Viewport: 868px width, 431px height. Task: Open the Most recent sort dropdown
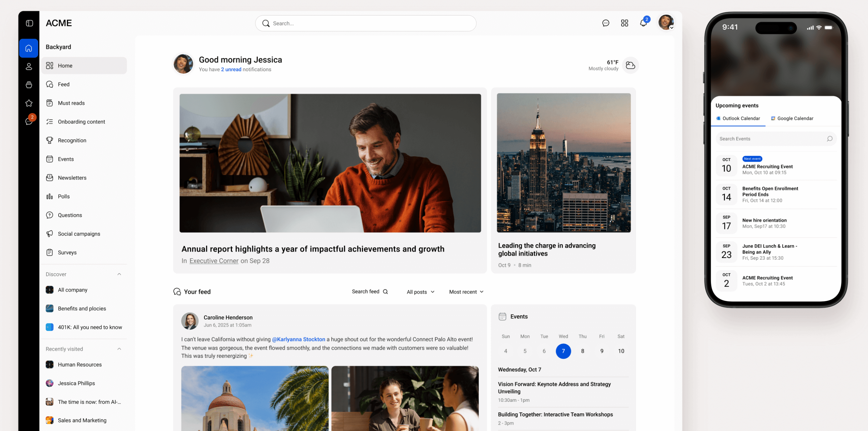coord(466,292)
